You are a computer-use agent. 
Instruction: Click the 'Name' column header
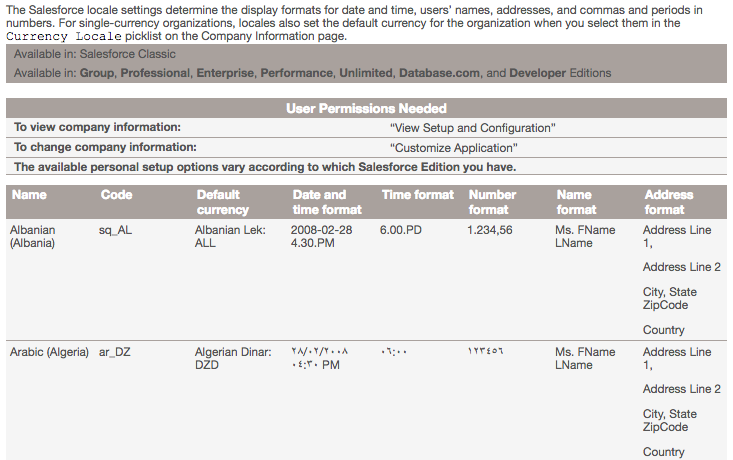pos(29,195)
